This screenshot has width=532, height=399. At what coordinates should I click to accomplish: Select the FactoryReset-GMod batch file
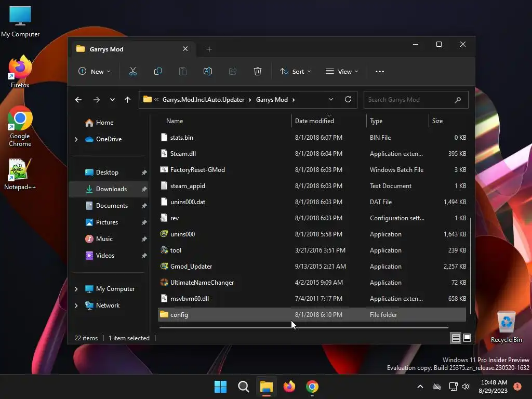[312, 170]
